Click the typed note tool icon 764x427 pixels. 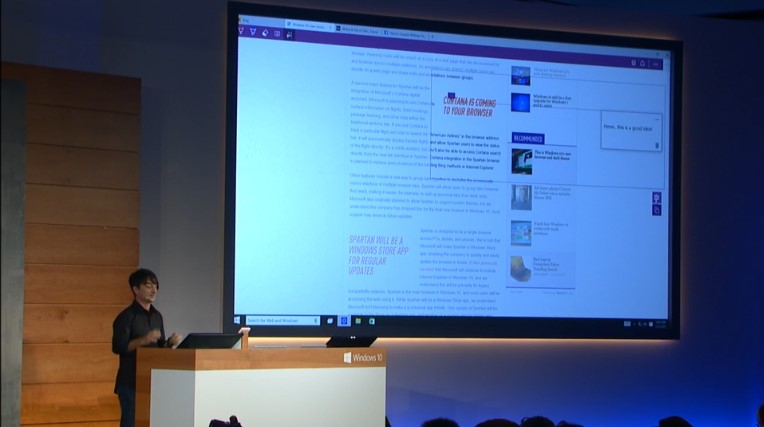coord(277,33)
